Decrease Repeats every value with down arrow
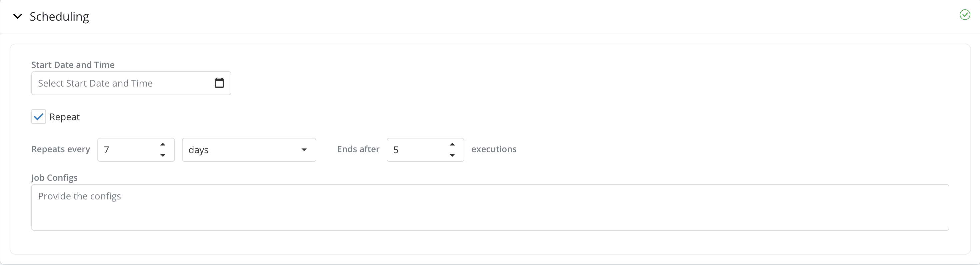The height and width of the screenshot is (265, 980). (163, 155)
